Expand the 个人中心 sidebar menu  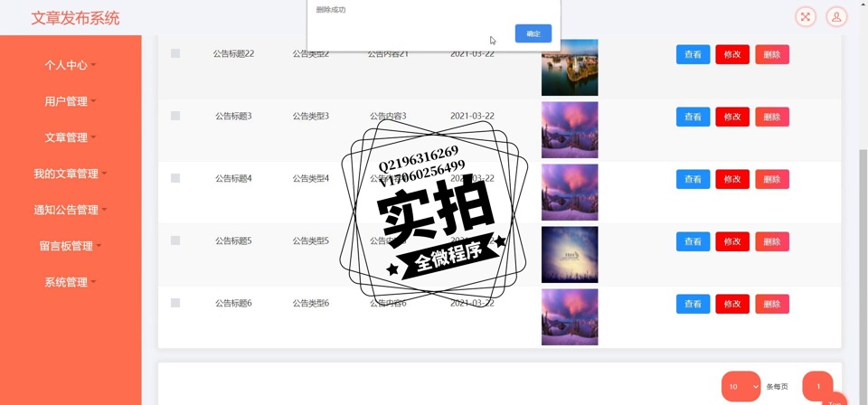point(71,65)
